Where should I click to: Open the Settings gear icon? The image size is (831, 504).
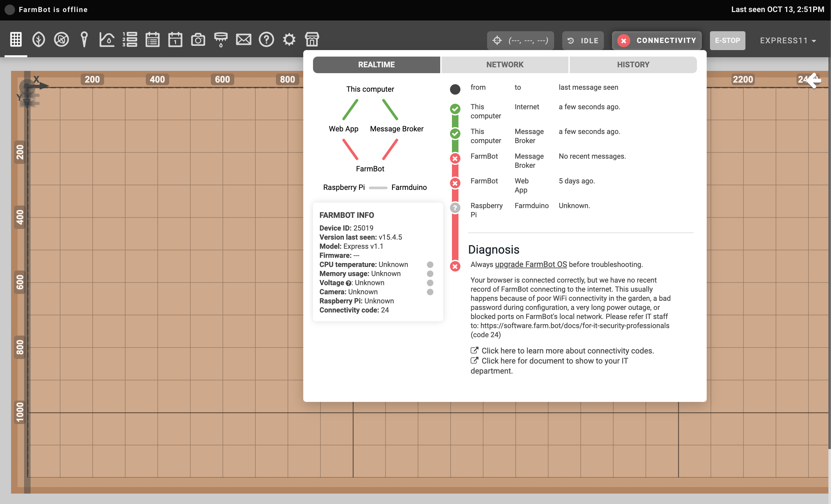pyautogui.click(x=289, y=40)
